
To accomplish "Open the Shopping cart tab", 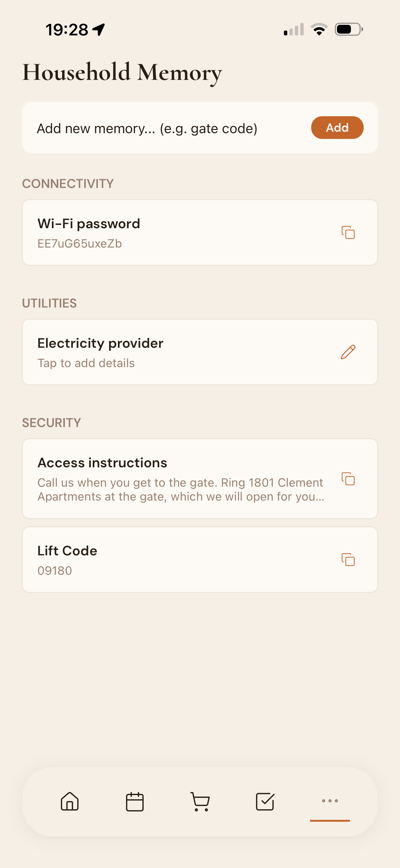I will tap(200, 801).
